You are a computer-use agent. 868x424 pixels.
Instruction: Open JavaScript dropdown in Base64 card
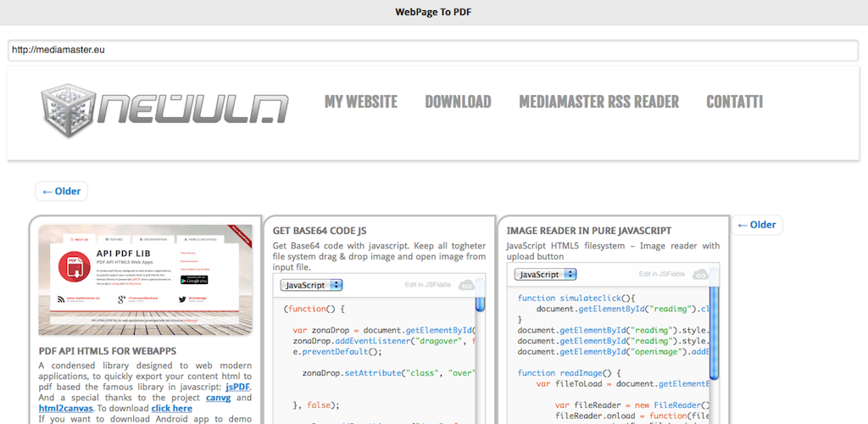point(312,285)
